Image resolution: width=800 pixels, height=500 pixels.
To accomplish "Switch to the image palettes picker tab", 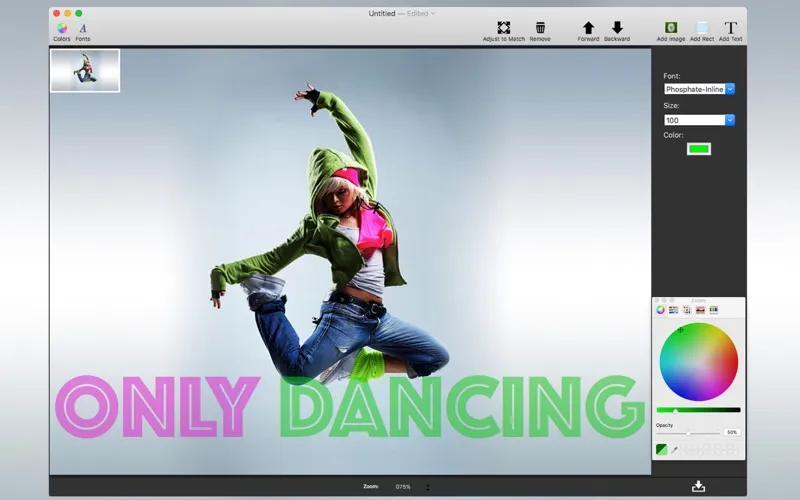I will point(700,310).
